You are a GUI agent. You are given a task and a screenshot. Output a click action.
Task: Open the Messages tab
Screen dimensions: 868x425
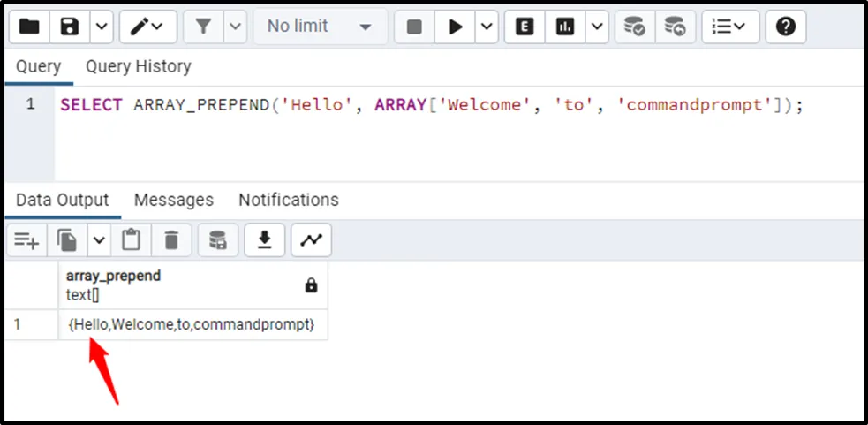tap(173, 200)
